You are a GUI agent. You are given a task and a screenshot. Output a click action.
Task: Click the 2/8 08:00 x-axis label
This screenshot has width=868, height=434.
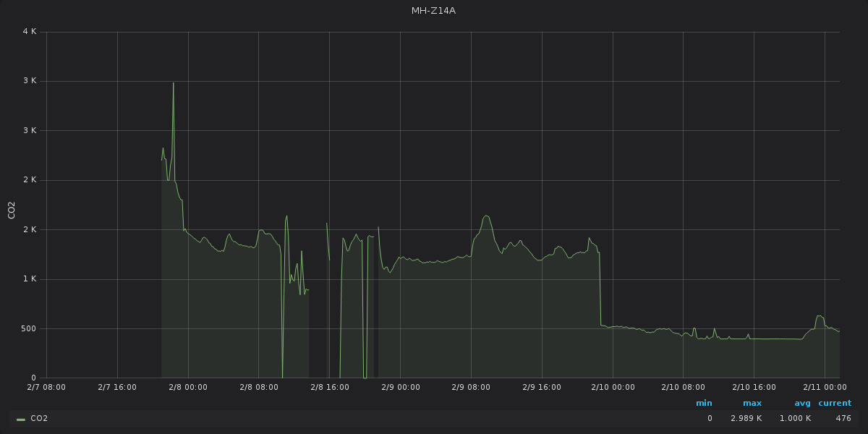point(259,387)
